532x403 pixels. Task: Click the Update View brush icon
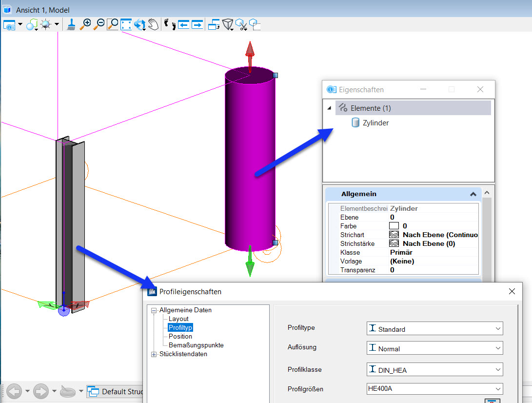(x=71, y=24)
